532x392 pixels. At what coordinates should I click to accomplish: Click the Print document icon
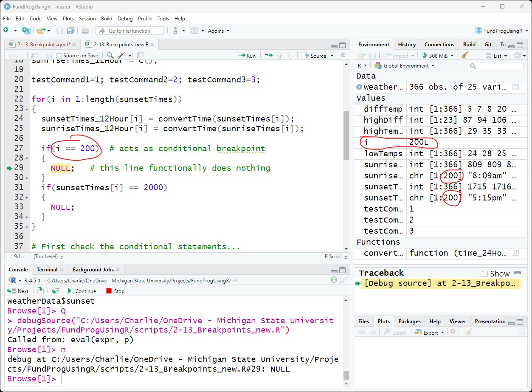pos(85,31)
